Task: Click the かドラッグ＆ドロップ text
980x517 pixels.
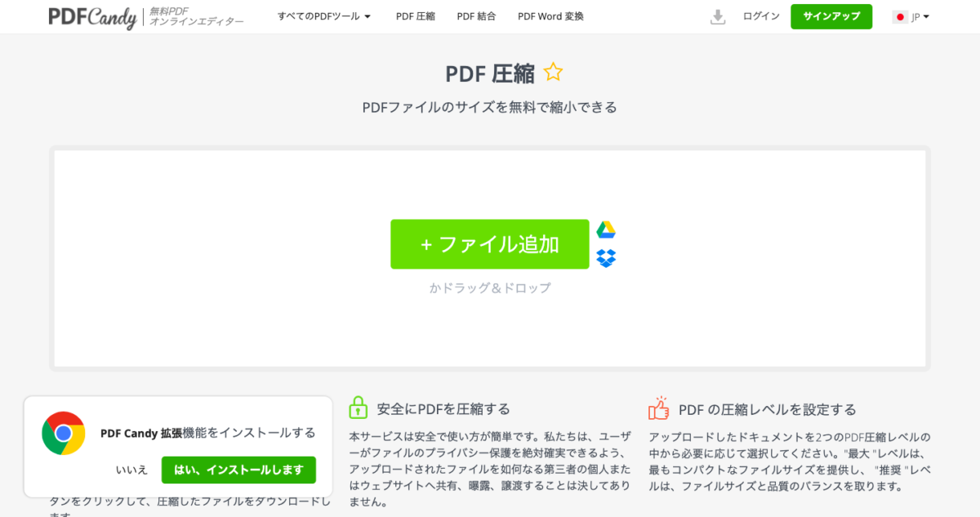Action: pyautogui.click(x=490, y=287)
